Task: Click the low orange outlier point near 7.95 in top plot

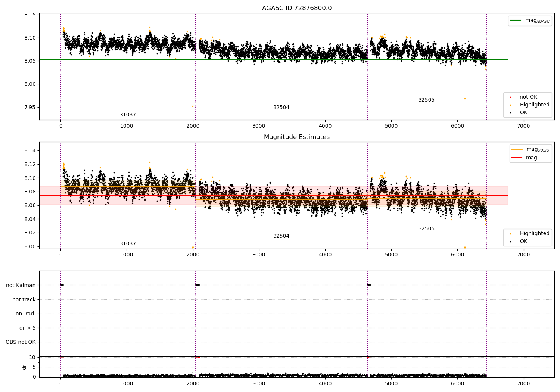Action: coord(193,106)
